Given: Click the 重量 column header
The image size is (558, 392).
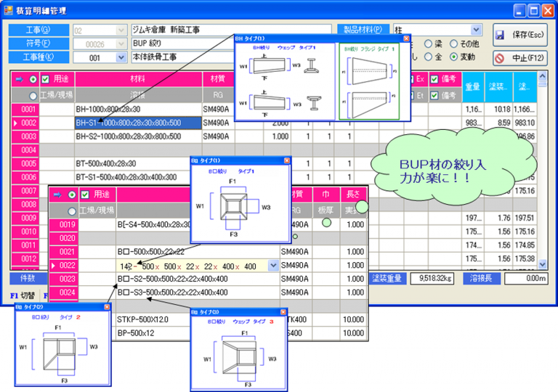Looking at the screenshot, I should 472,87.
